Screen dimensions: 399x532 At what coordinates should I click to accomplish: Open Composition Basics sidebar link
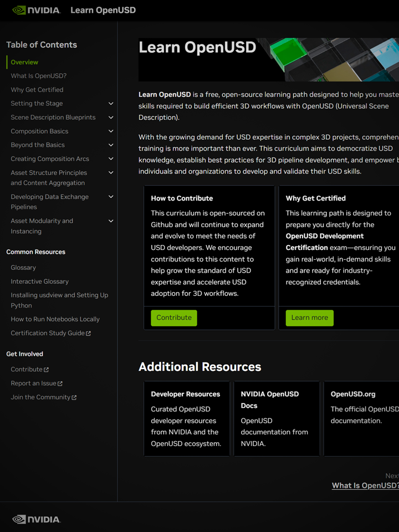pos(39,131)
